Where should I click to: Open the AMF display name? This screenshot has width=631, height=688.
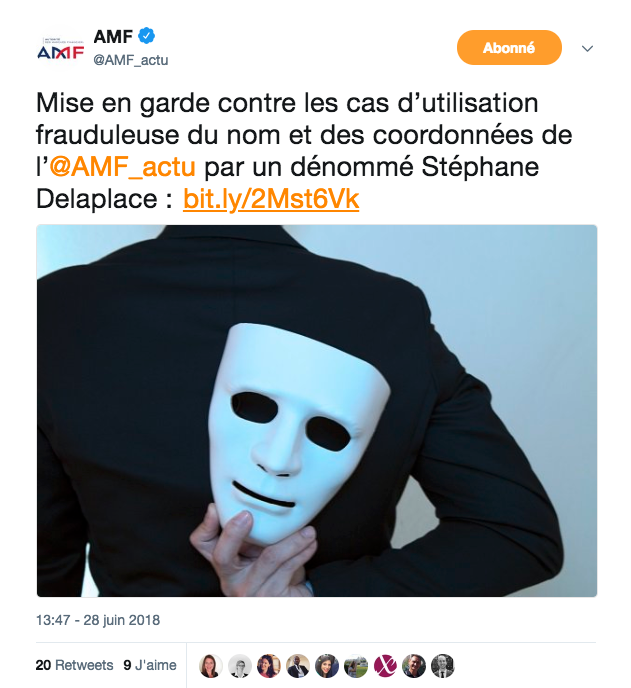(x=113, y=37)
